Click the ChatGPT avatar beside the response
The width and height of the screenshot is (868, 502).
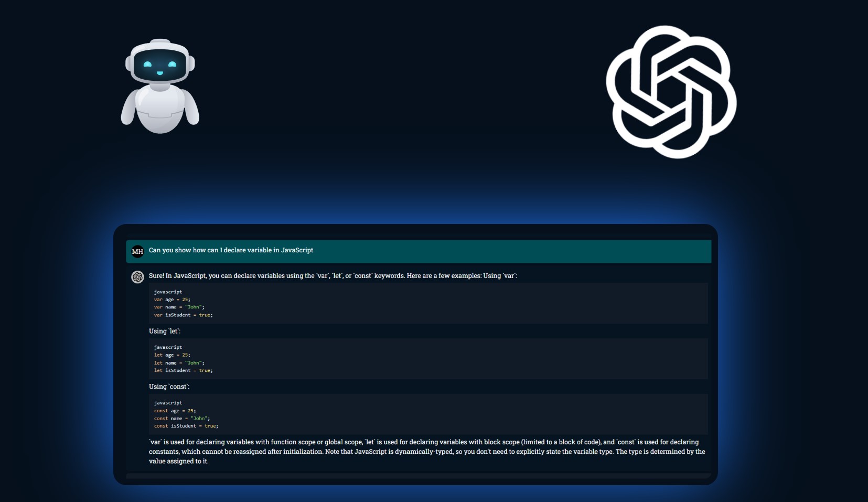point(137,277)
